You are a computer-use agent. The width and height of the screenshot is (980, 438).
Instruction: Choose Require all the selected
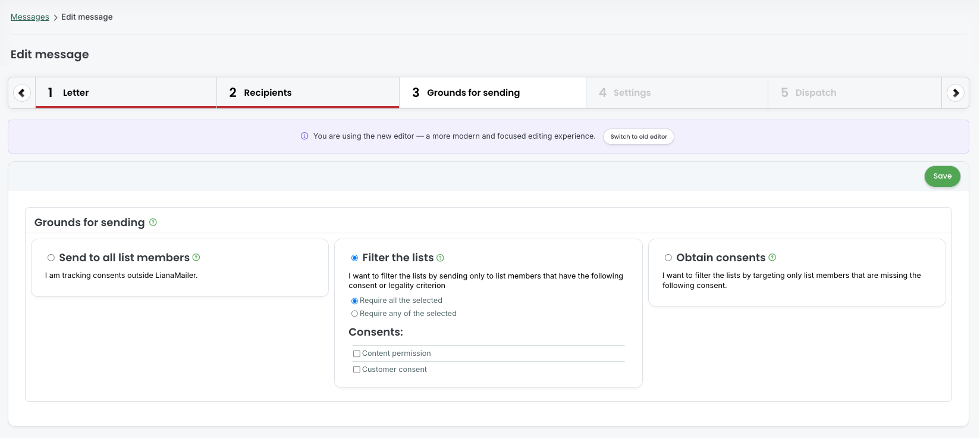coord(354,301)
